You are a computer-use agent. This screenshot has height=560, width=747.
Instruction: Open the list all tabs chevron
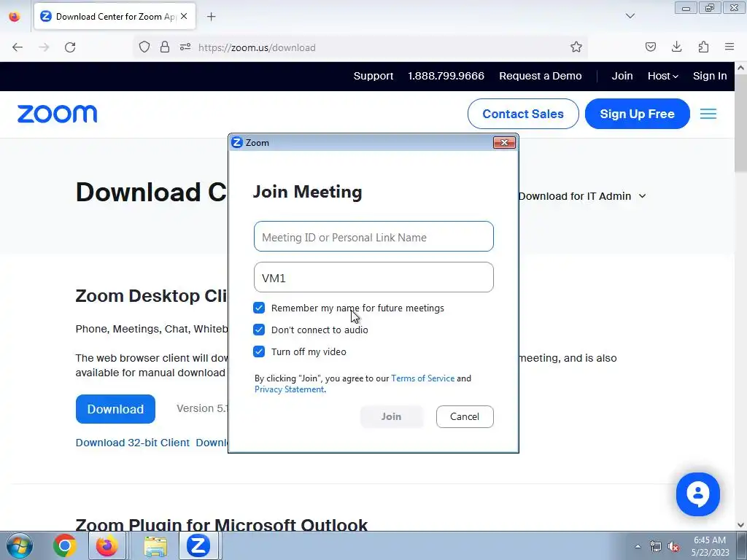point(630,16)
